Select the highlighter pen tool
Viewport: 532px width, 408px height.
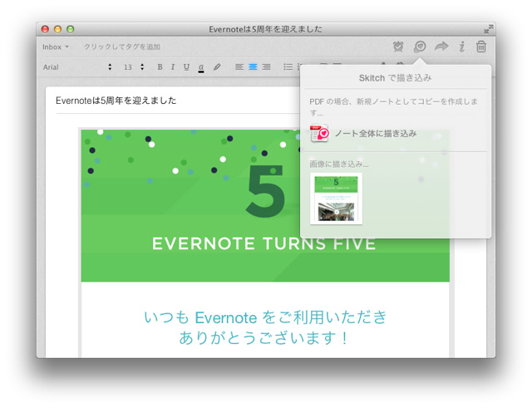[217, 67]
